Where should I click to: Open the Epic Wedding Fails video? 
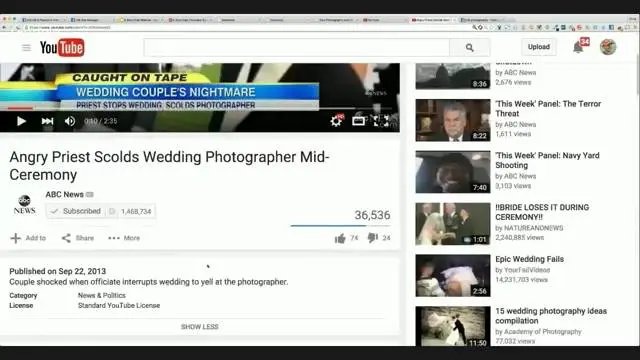point(529,259)
